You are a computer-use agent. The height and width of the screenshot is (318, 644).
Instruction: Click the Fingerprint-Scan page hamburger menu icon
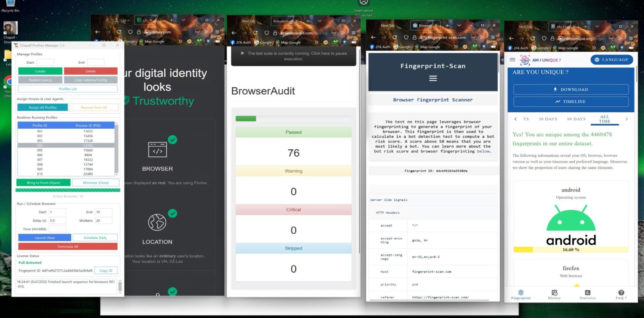[433, 78]
